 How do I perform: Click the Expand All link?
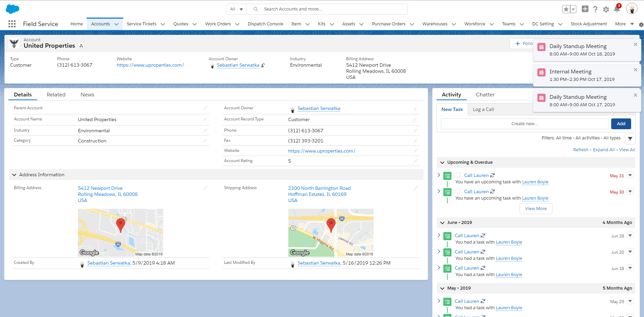[604, 150]
